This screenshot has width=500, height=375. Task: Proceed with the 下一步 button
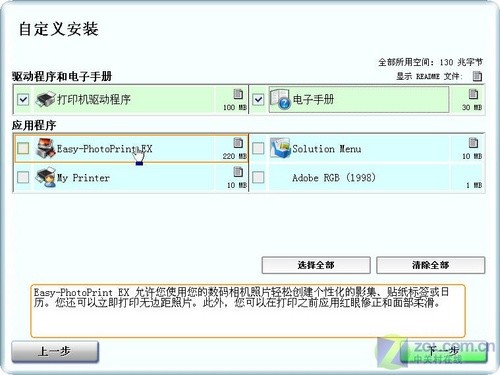(443, 351)
